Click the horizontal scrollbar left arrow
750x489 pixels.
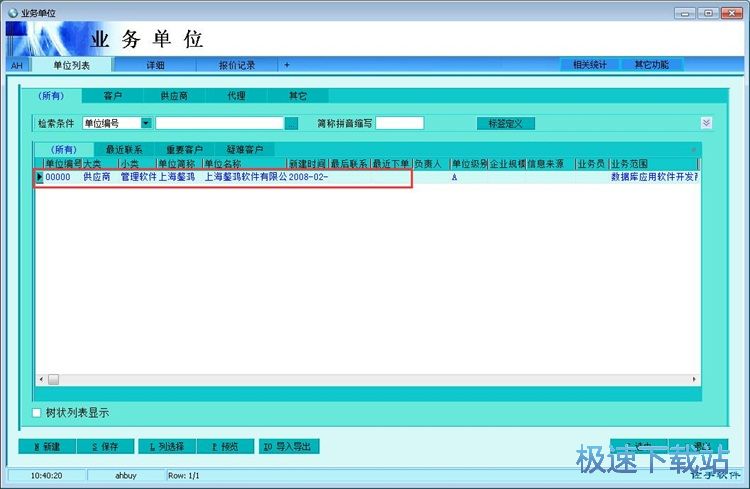point(41,379)
